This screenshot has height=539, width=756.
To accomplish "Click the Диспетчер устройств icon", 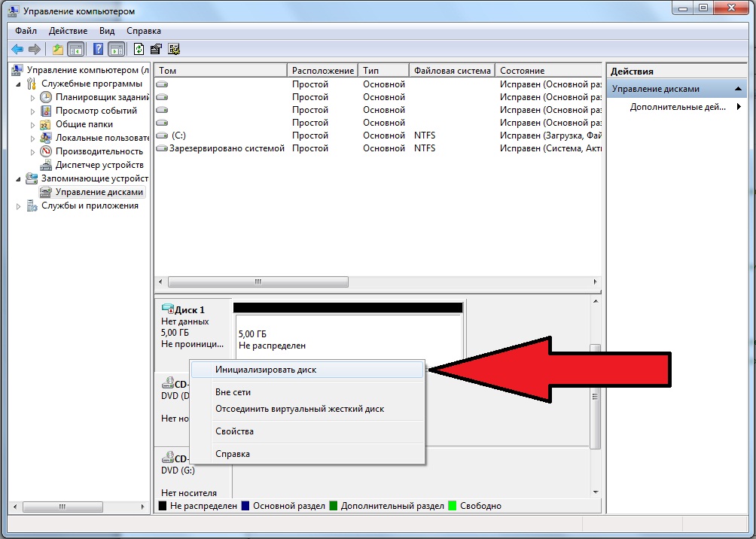I will click(x=46, y=165).
